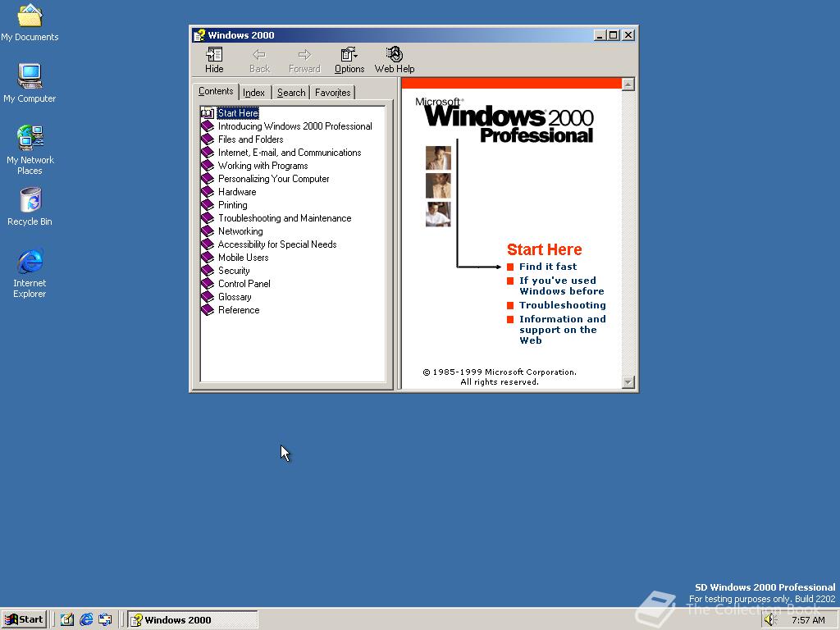Click Show Desktop in Quick Launch

(67, 620)
